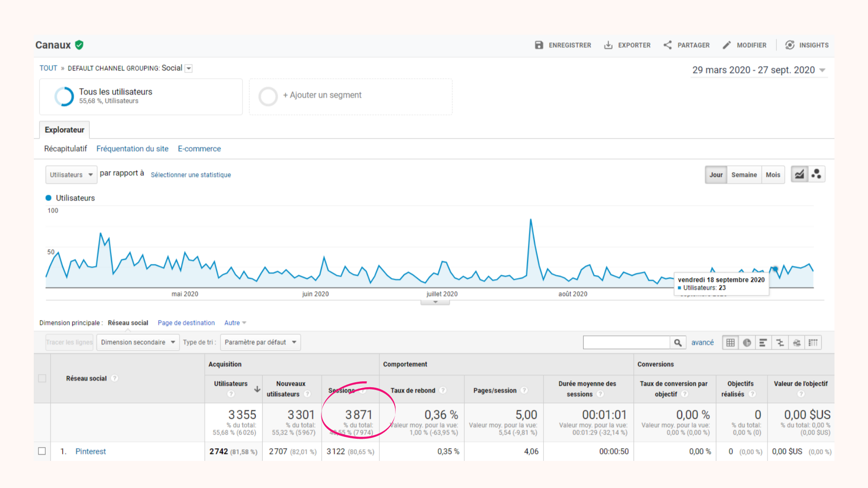Select the motion chart bubble icon
The height and width of the screenshot is (488, 868).
pos(816,174)
